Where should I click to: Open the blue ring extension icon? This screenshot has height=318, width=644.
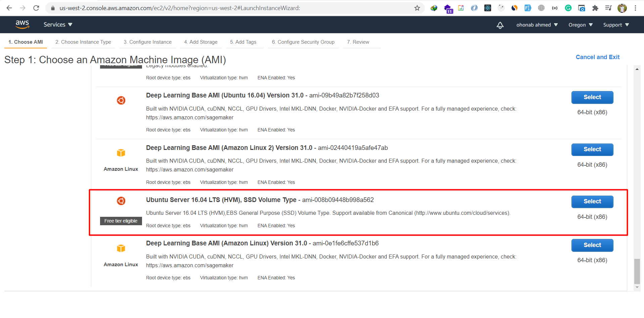pos(474,8)
